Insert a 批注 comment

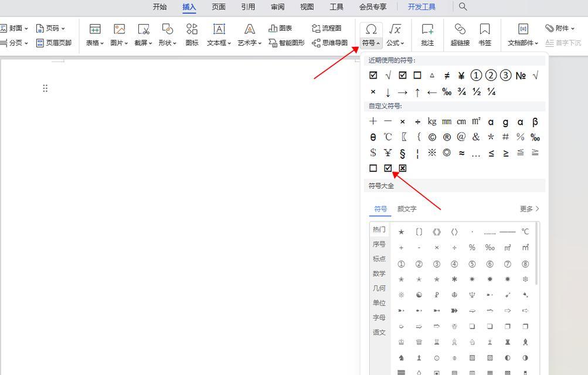(x=427, y=35)
